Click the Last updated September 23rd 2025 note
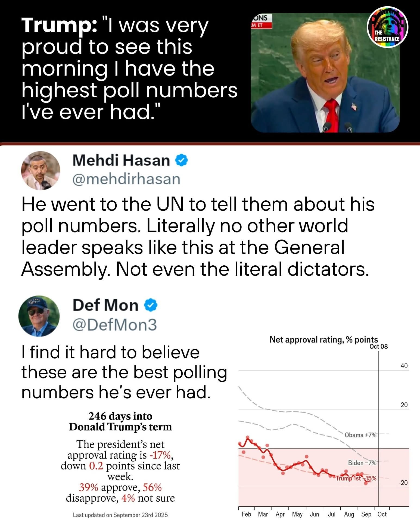Screen dimensions: 420x525 (120, 515)
